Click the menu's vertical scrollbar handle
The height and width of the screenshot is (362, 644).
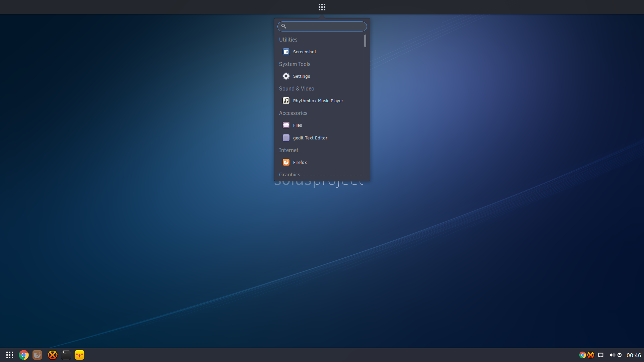pos(365,41)
